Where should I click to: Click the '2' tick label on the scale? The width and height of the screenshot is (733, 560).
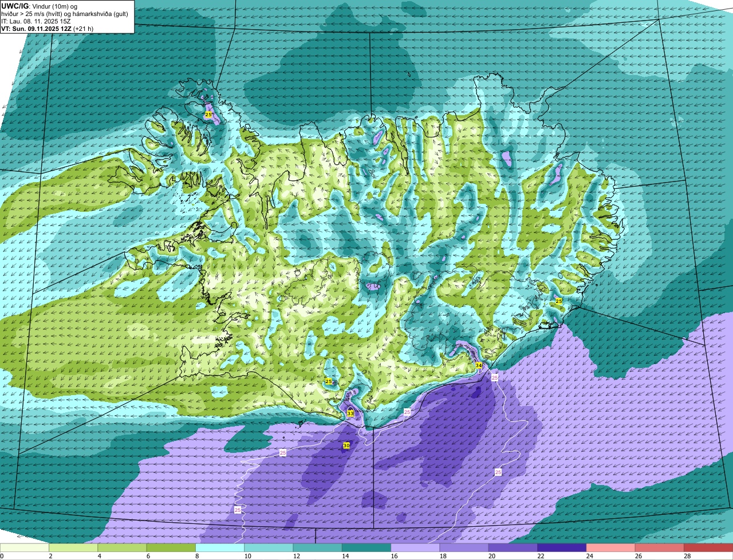(50, 556)
